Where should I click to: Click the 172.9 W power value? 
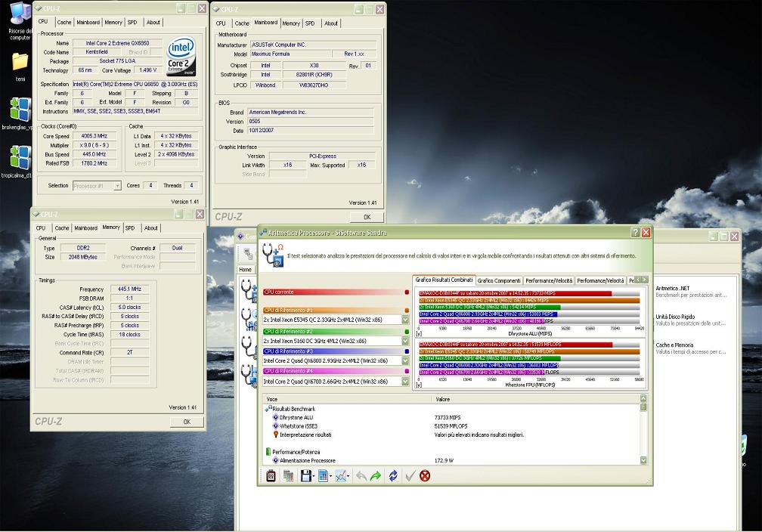point(444,460)
